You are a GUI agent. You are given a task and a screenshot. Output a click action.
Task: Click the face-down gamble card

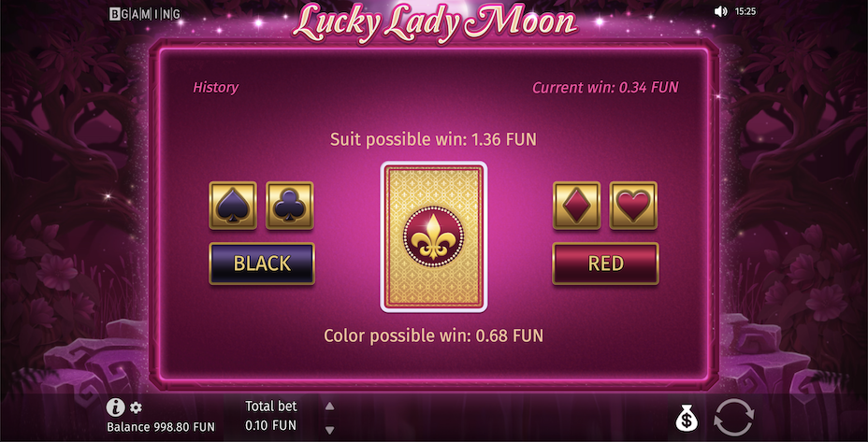pyautogui.click(x=433, y=236)
